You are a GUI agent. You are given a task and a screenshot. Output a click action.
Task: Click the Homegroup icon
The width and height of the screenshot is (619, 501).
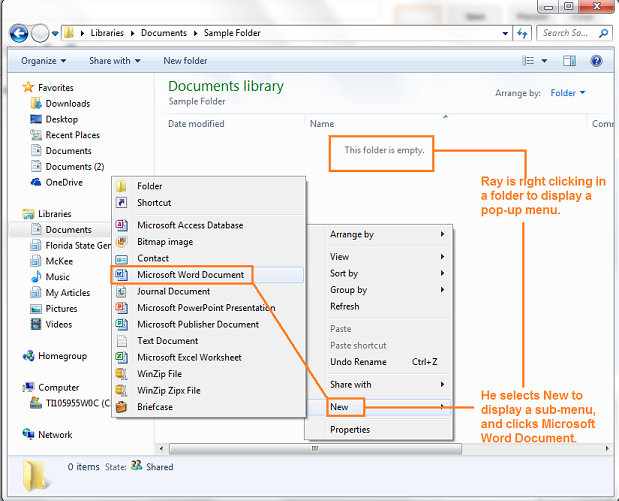28,356
